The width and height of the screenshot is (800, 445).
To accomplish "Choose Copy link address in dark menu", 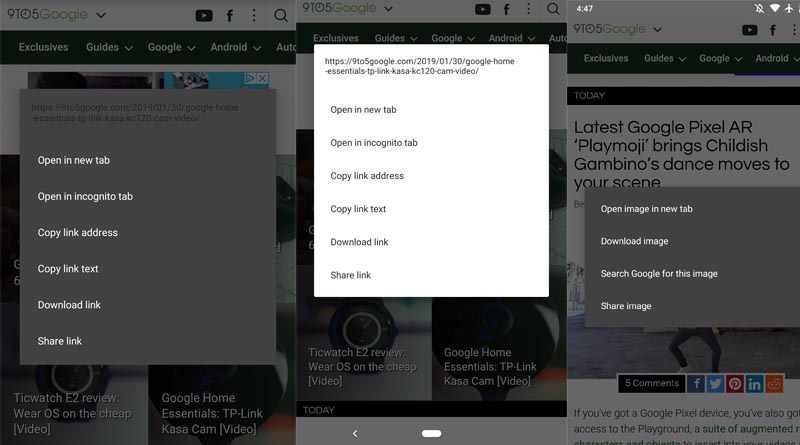I will point(78,233).
